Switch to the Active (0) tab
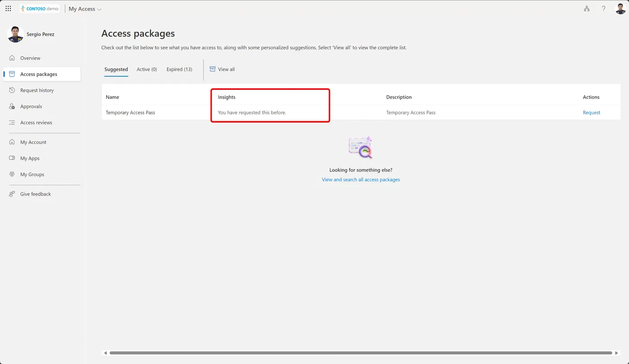Screen dimensions: 629x364 pos(147,69)
